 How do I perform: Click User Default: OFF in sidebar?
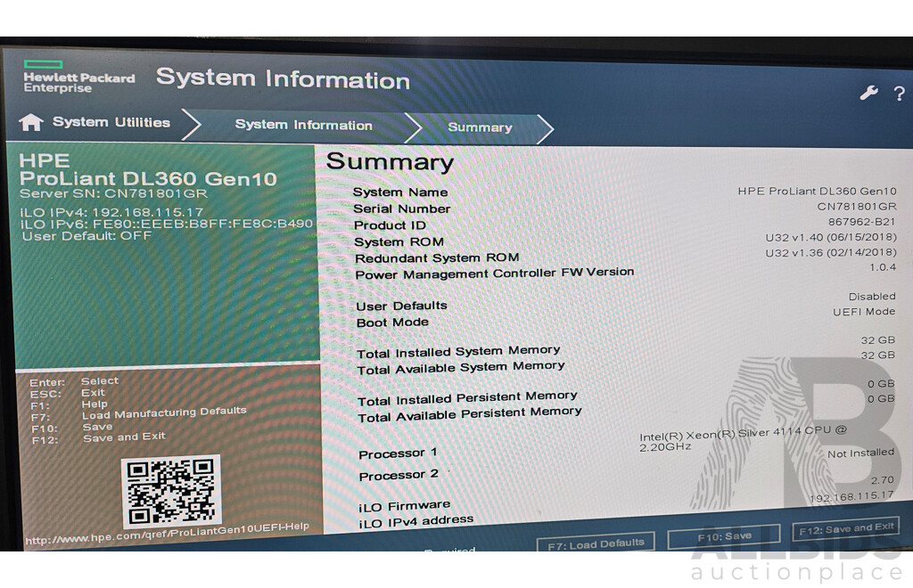tap(86, 236)
